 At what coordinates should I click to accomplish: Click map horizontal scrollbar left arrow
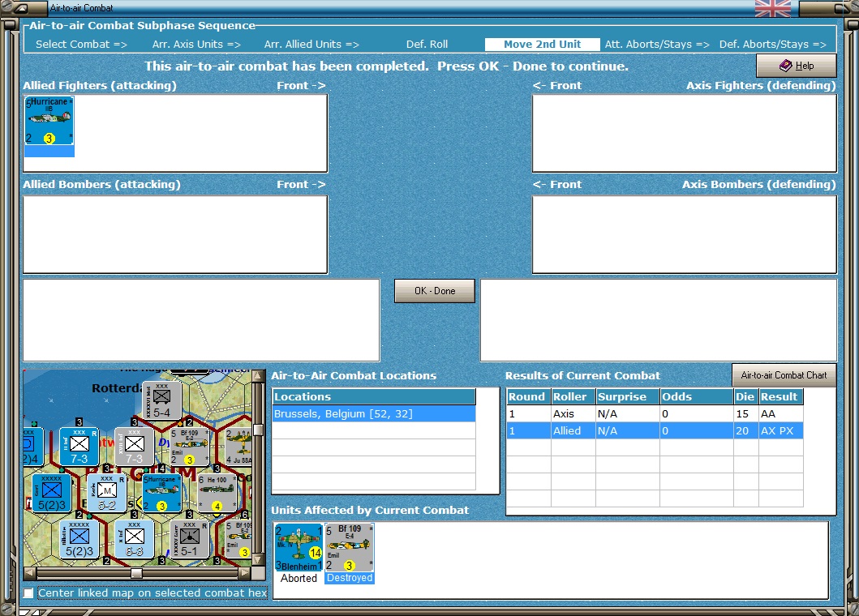pyautogui.click(x=30, y=573)
